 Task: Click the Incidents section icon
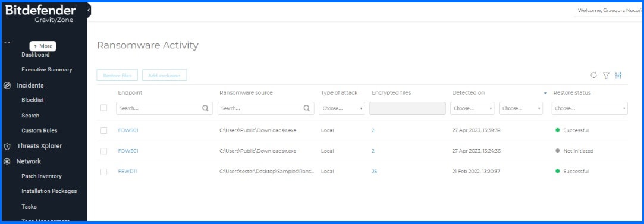click(7, 85)
